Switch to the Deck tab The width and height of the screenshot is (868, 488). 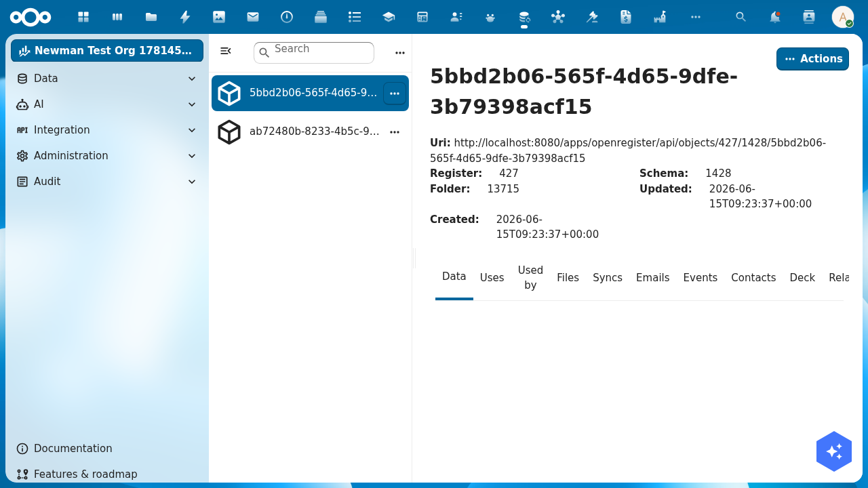tap(802, 278)
